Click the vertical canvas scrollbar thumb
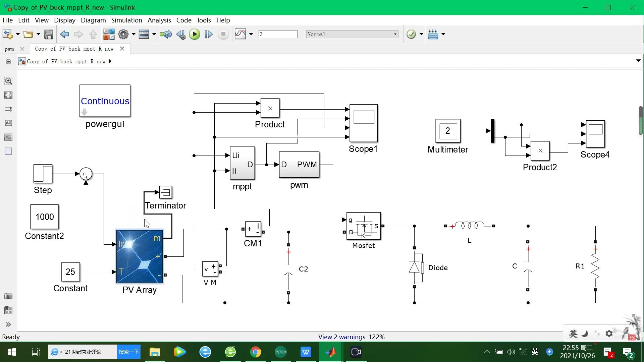 (641, 121)
